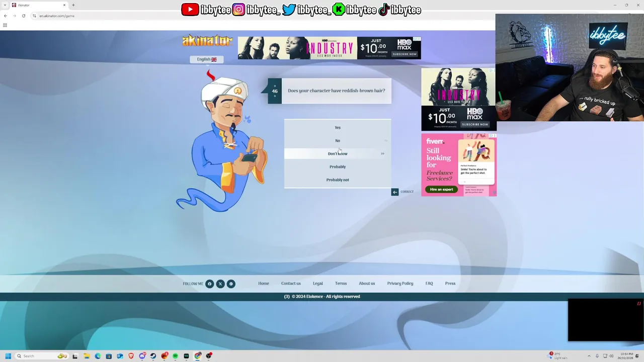This screenshot has width=644, height=362.
Task: Go to the Home footer link
Action: pos(264,284)
